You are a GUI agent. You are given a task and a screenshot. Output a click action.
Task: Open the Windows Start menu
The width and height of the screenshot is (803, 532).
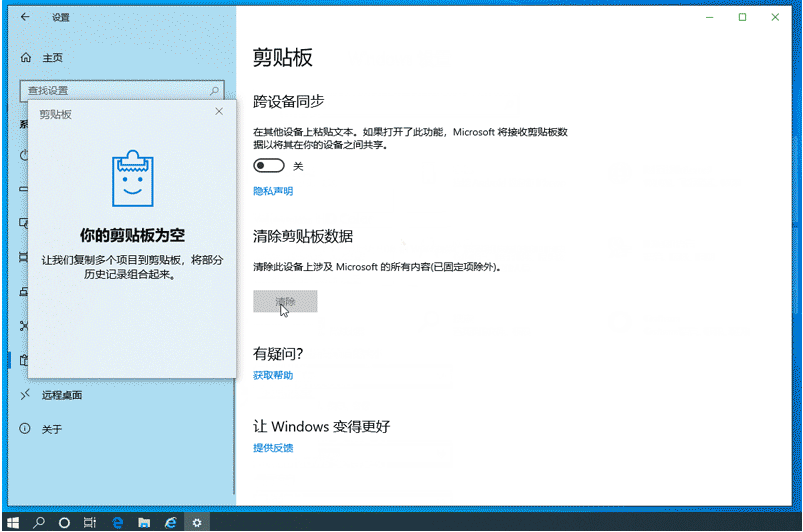pyautogui.click(x=13, y=522)
